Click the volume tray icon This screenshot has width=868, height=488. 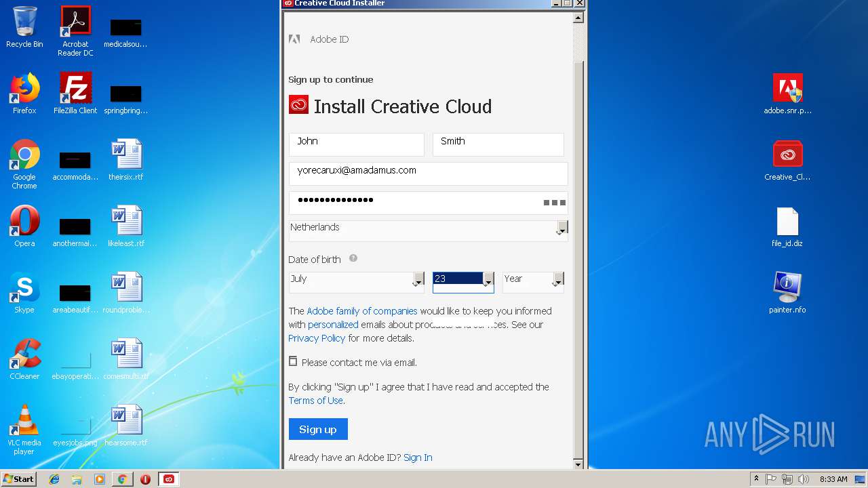(804, 479)
